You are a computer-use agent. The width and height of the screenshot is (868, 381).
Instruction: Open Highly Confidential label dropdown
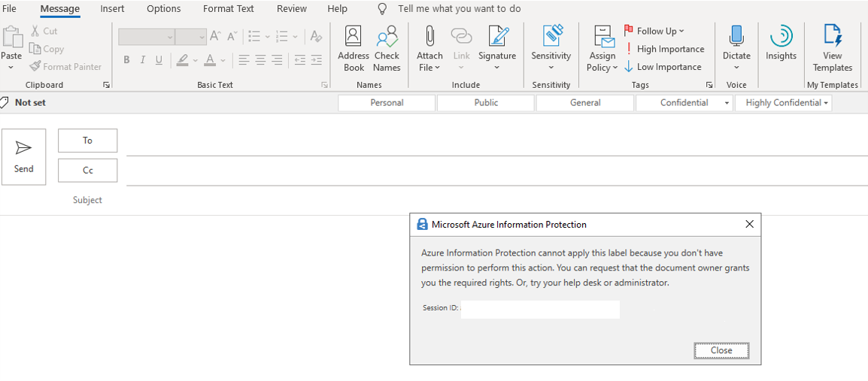tap(783, 103)
